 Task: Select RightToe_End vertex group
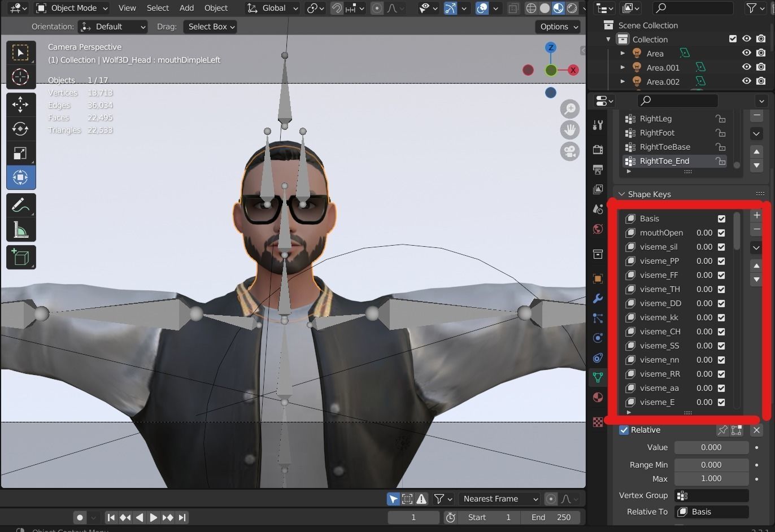pyautogui.click(x=674, y=161)
